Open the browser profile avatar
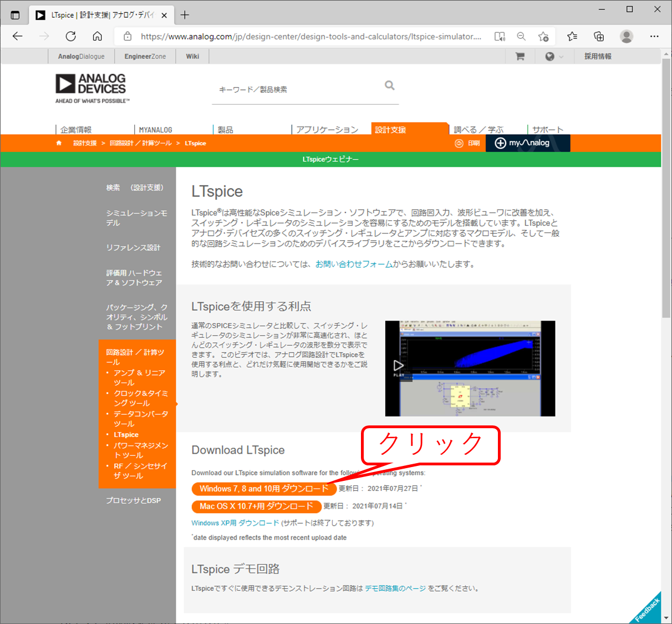 click(x=627, y=37)
